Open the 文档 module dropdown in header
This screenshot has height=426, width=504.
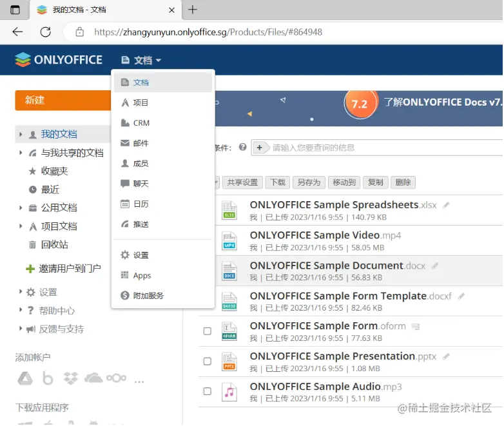pyautogui.click(x=141, y=60)
